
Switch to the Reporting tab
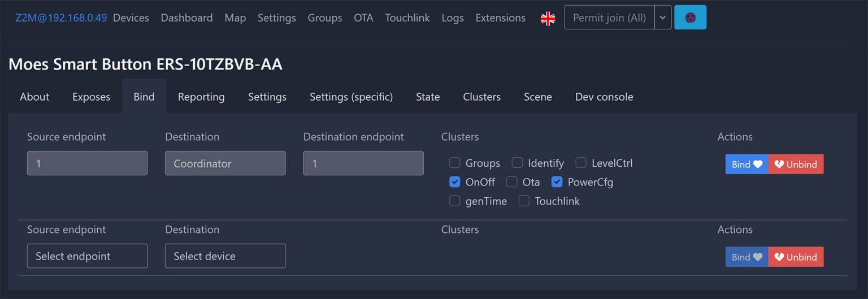point(201,97)
